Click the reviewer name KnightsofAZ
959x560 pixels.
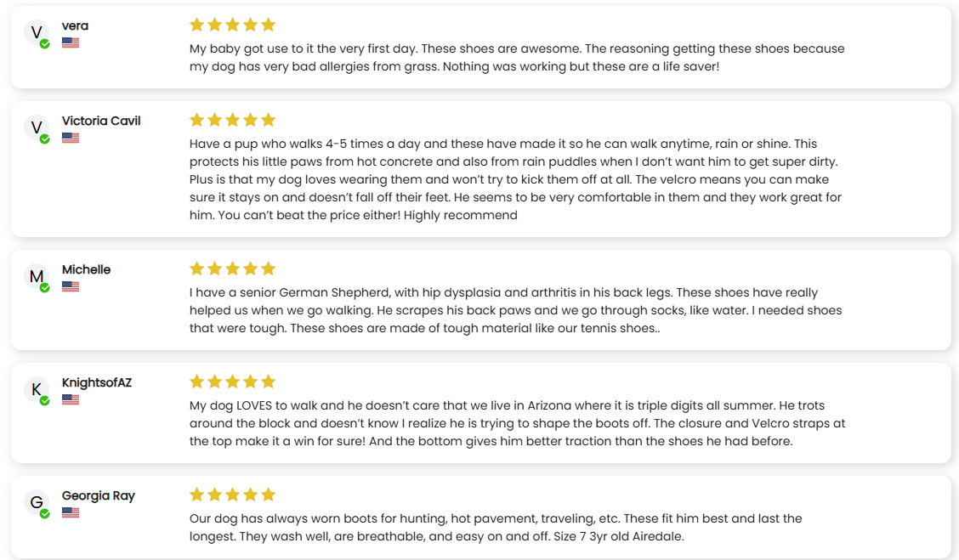97,382
